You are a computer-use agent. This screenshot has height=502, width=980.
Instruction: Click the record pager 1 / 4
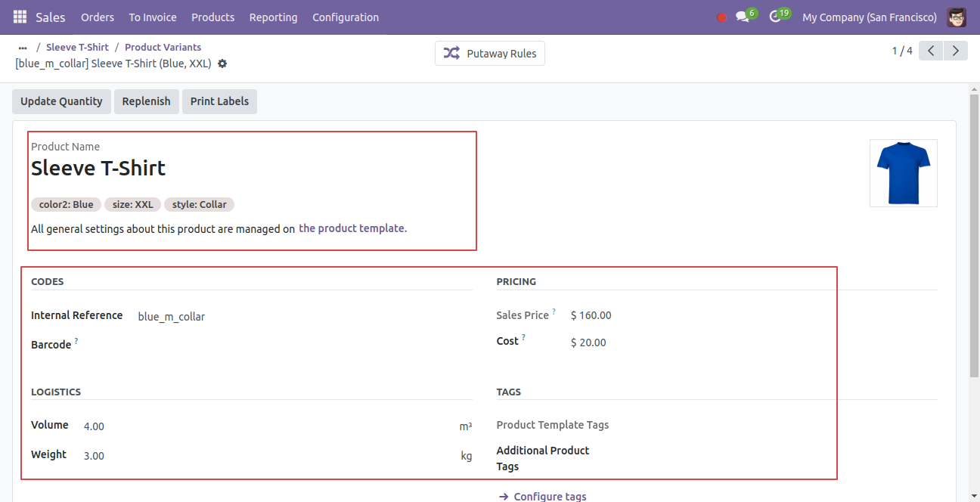(902, 51)
